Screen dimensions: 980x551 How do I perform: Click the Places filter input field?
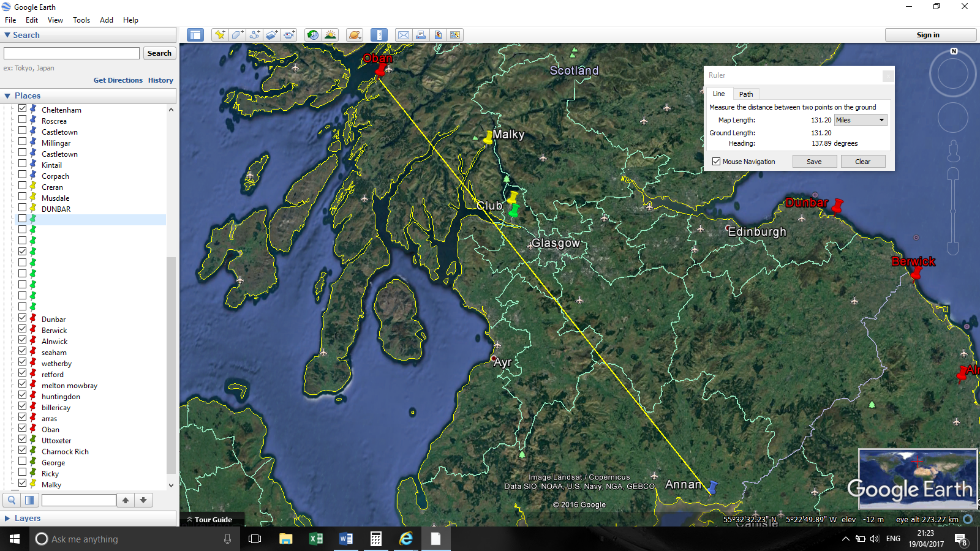[x=79, y=500]
